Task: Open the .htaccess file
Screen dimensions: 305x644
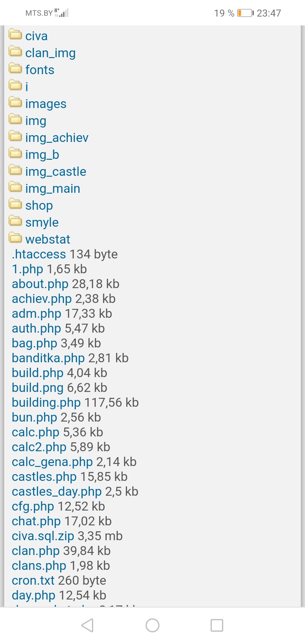Action: [x=39, y=254]
